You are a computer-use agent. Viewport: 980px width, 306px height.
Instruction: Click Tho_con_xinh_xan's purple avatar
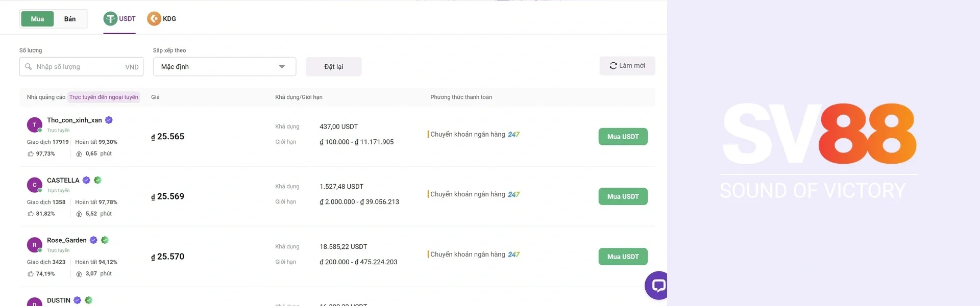point(34,124)
